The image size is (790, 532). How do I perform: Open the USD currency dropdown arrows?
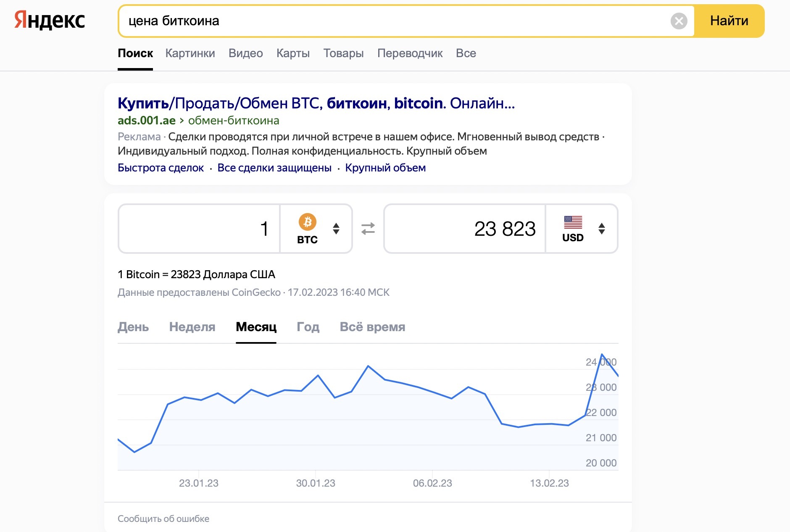(x=602, y=229)
